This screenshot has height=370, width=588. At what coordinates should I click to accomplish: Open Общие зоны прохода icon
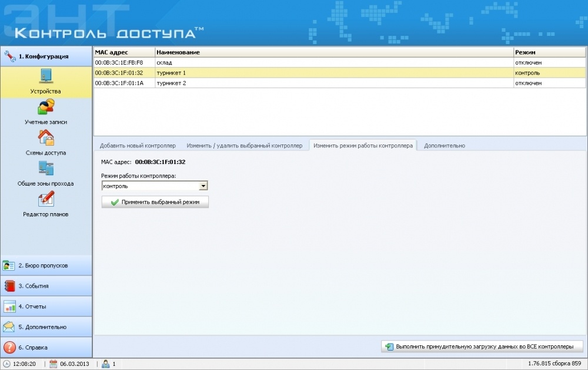(x=46, y=168)
